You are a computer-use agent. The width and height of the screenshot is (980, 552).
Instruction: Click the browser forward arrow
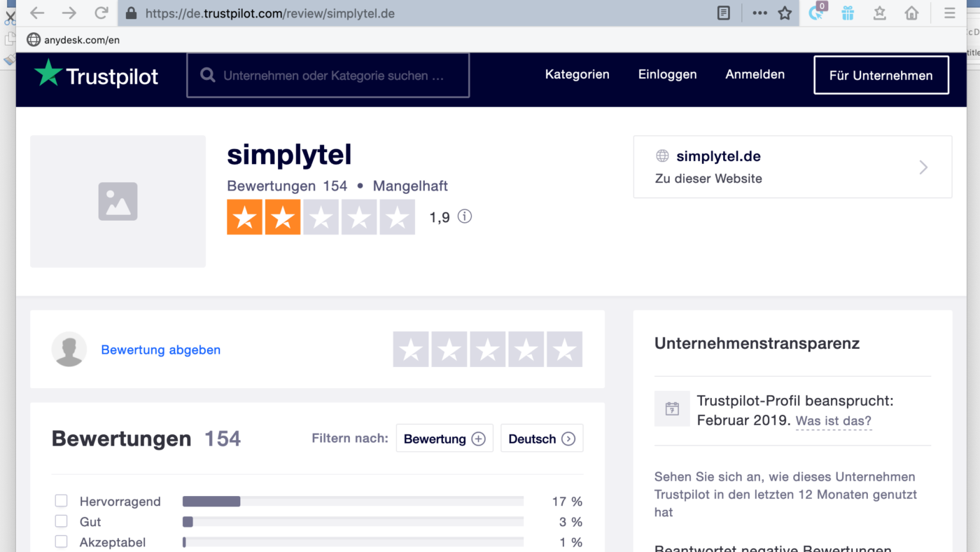coord(69,13)
